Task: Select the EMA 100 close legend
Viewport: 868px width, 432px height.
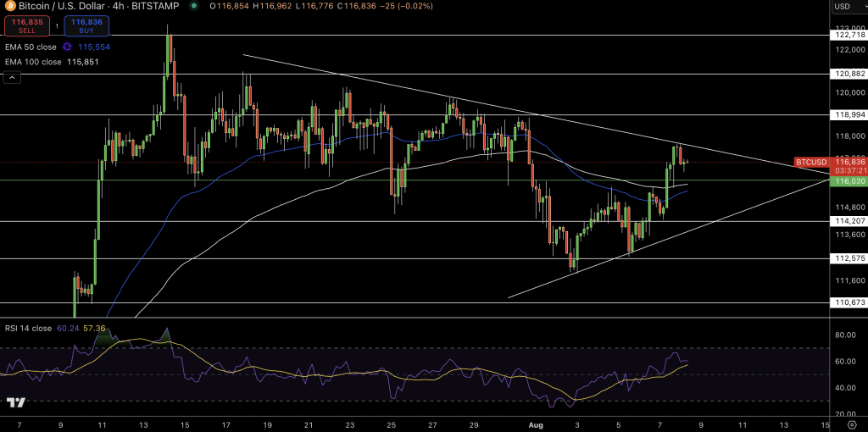Action: 33,62
